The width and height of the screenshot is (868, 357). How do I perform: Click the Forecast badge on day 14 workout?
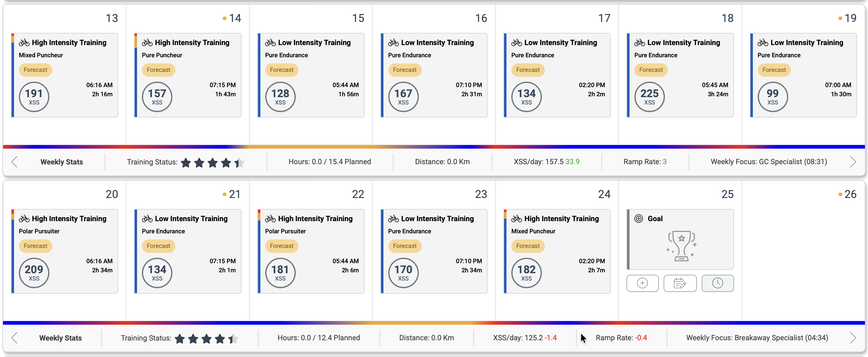(x=158, y=70)
